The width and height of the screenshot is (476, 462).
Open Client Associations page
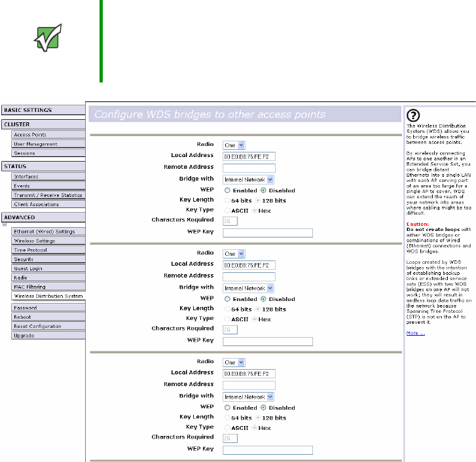coord(48,204)
